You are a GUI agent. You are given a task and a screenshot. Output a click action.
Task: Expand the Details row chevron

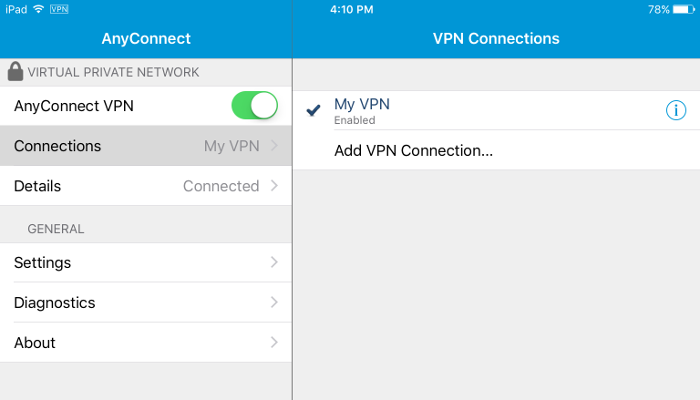pyautogui.click(x=274, y=186)
